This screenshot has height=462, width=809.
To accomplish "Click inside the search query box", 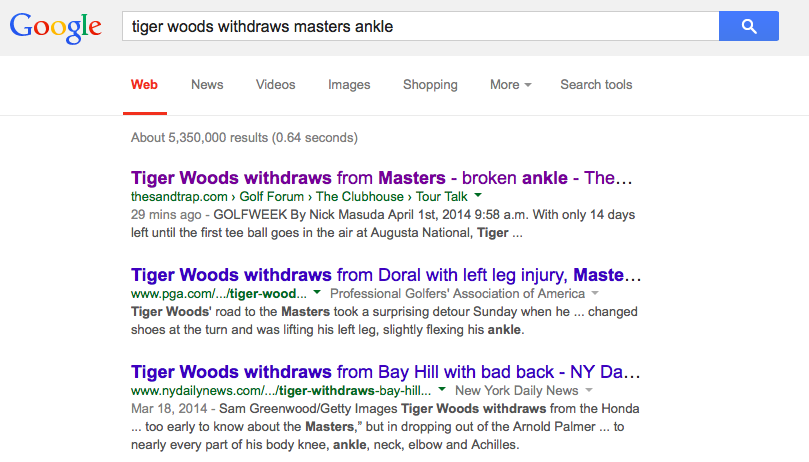I will coord(420,26).
